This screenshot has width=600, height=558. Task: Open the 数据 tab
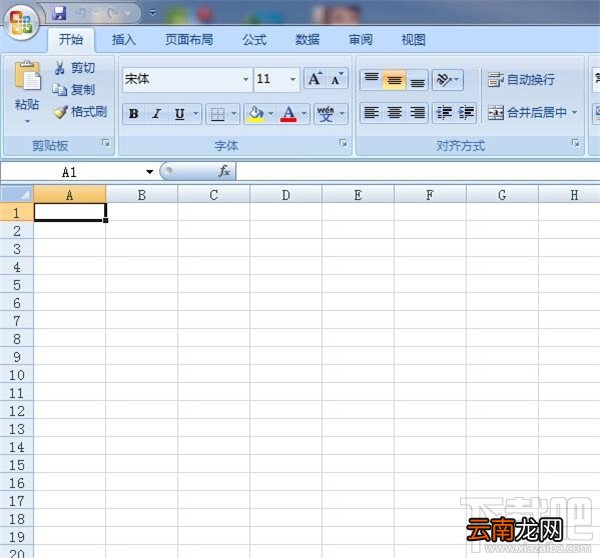(x=307, y=39)
